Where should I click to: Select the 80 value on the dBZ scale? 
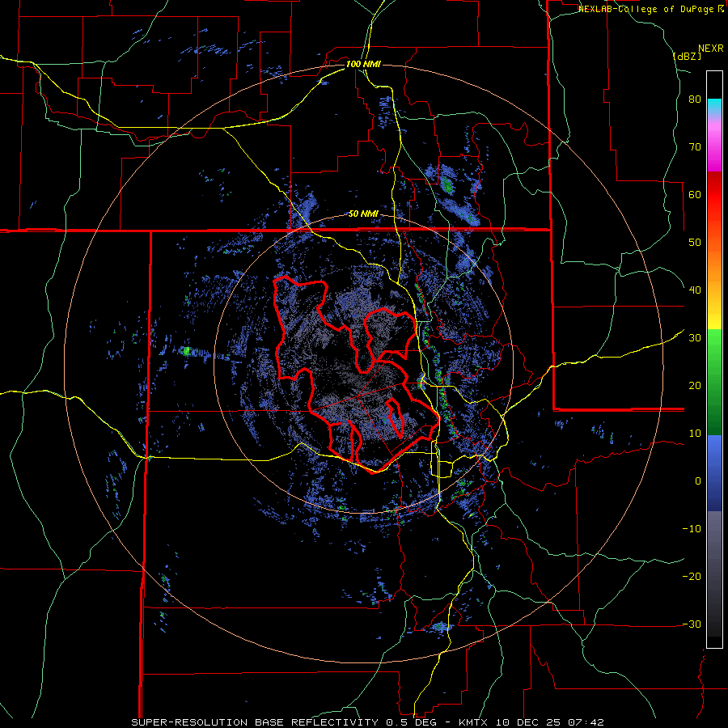coord(695,99)
